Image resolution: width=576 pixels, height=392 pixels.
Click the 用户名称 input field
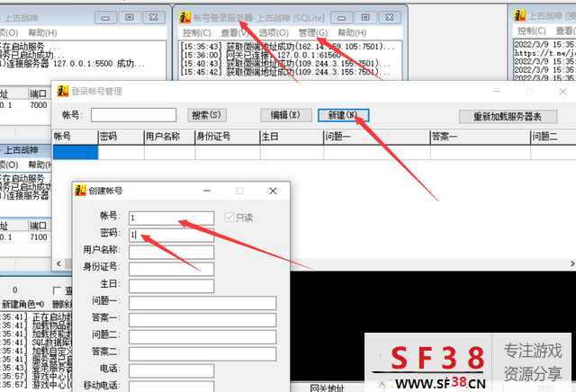pos(171,252)
